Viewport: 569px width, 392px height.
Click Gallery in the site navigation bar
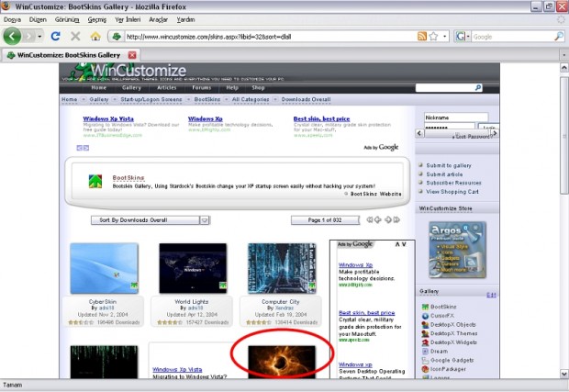[x=131, y=88]
